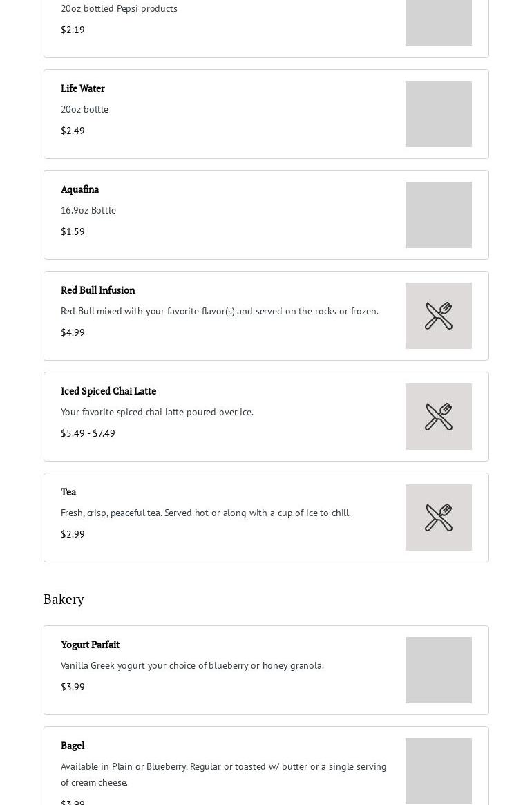Image resolution: width=532 pixels, height=805 pixels.
Task: Click the $5.49 - $7.49 price range
Action: (x=88, y=433)
